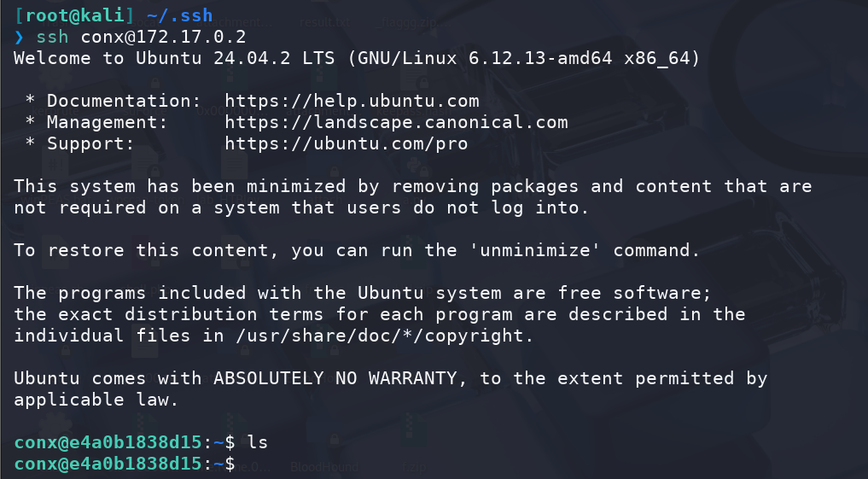Click the Documentation: label
The height and width of the screenshot is (479, 868).
tap(124, 101)
